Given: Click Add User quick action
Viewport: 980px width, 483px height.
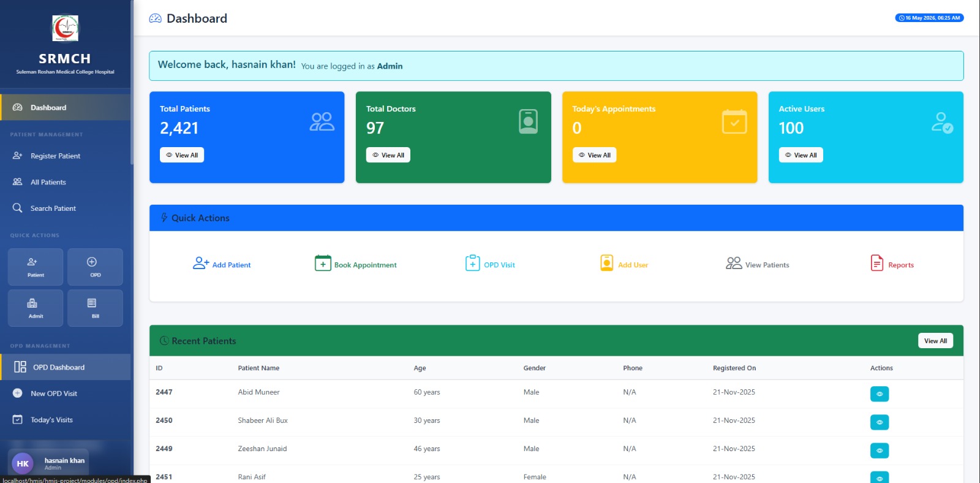Looking at the screenshot, I should [624, 264].
